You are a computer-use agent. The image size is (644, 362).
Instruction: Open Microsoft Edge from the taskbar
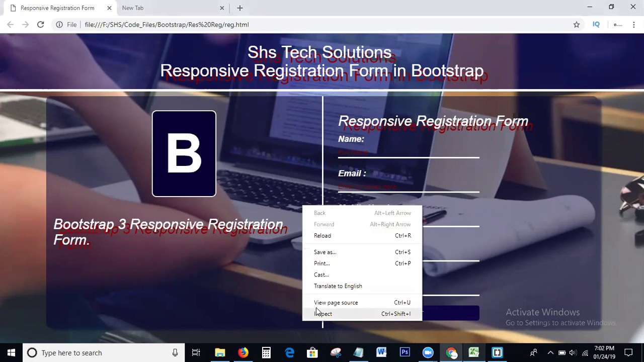click(289, 352)
